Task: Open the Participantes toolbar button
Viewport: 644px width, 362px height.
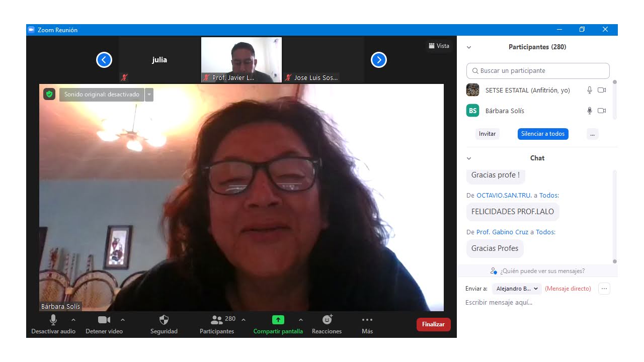Action: pos(217,324)
